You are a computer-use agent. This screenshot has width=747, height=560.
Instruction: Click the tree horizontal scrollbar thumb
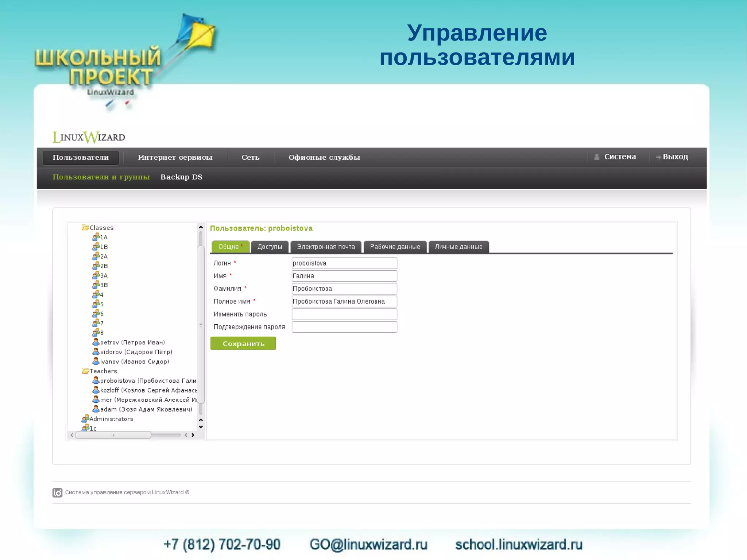pyautogui.click(x=113, y=435)
